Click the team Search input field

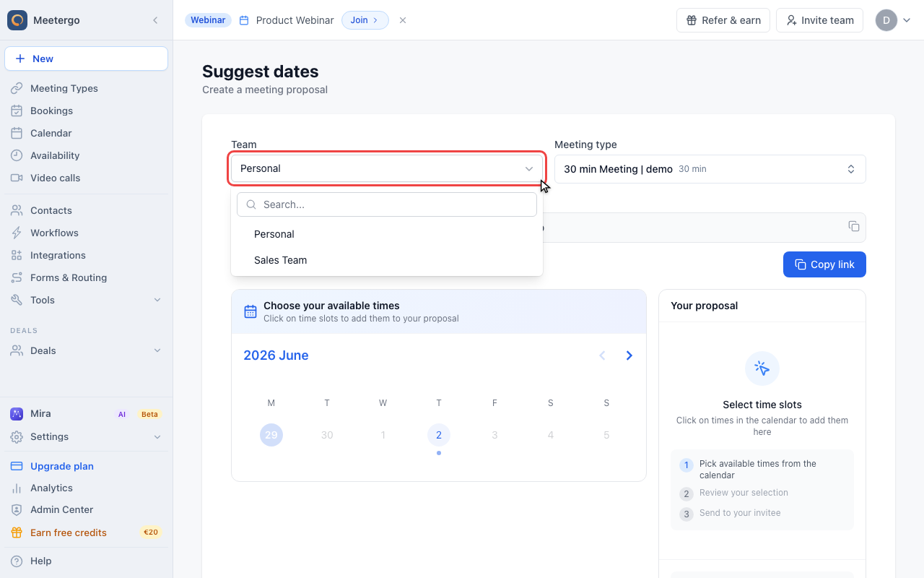tap(387, 204)
